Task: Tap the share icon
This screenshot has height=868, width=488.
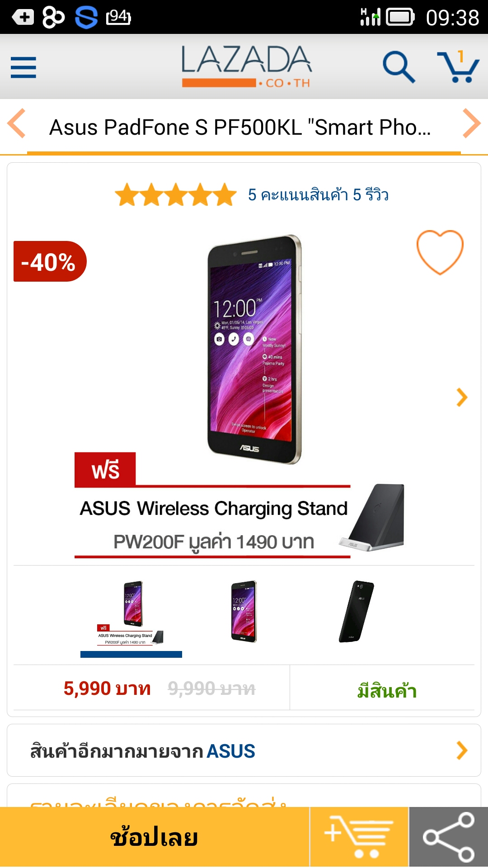Action: 449,837
